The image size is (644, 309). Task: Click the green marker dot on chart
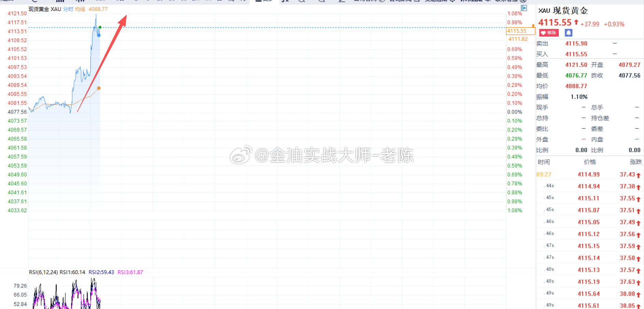100,27
